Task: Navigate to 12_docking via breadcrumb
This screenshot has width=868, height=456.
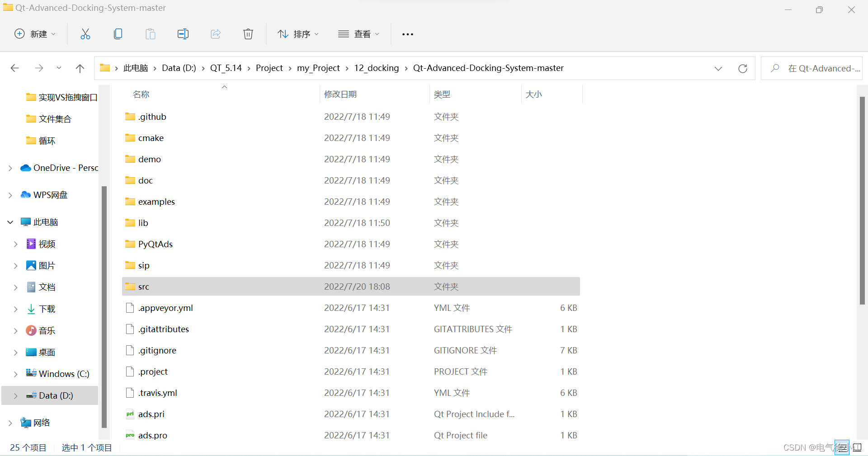Action: click(x=376, y=68)
